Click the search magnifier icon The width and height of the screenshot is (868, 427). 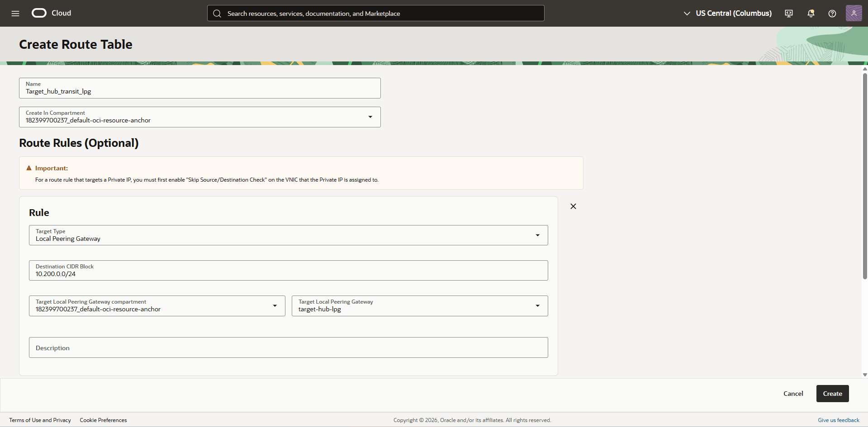(217, 14)
